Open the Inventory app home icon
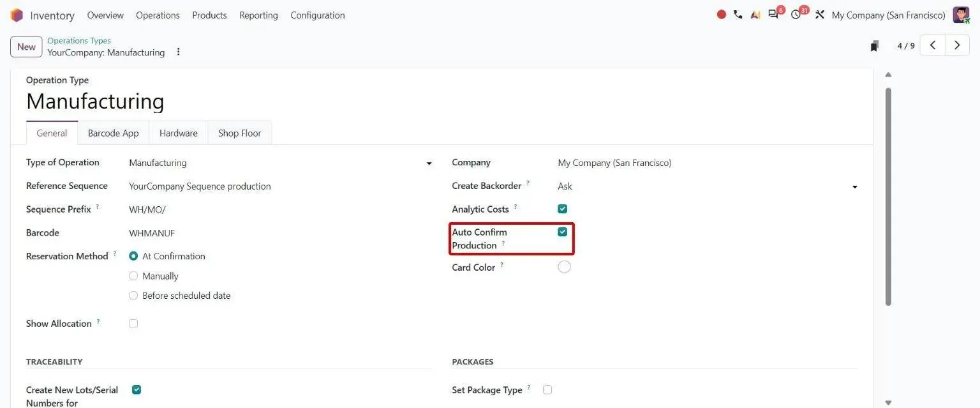 point(17,15)
